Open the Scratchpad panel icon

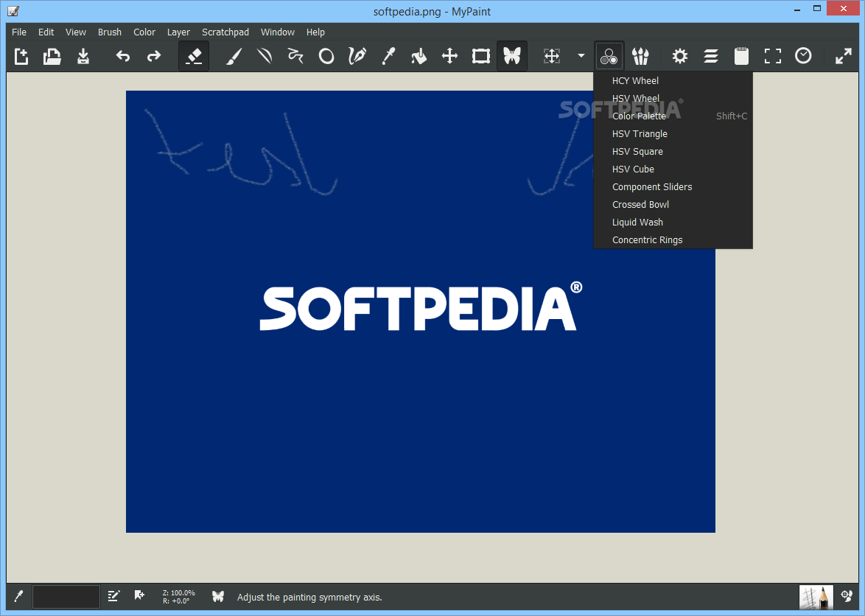pyautogui.click(x=741, y=56)
